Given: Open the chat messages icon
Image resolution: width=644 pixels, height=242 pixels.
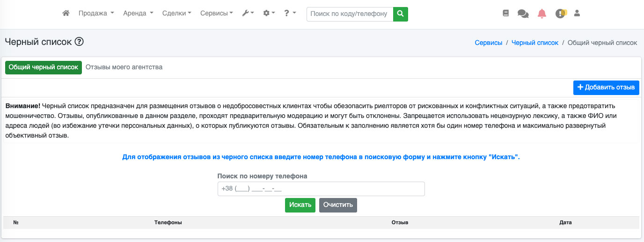Looking at the screenshot, I should click(x=523, y=14).
